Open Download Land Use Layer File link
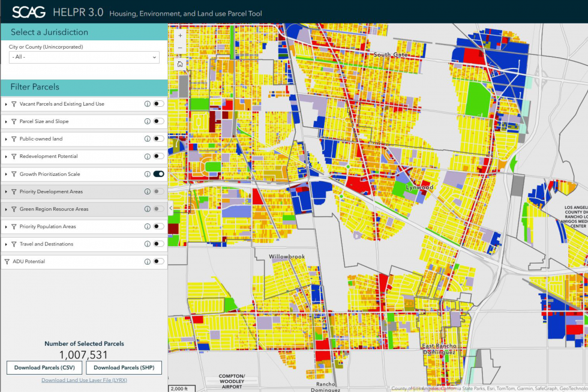Screen dimensions: 588x392 tap(84, 381)
